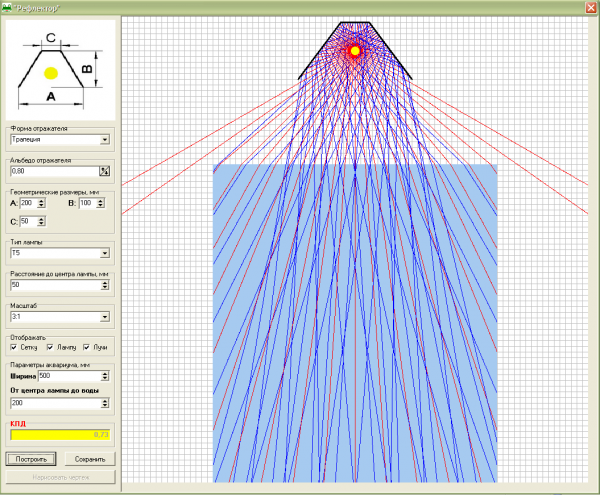Decrease the lamp center distance with the down arrow
Image resolution: width=600 pixels, height=495 pixels.
click(x=105, y=287)
